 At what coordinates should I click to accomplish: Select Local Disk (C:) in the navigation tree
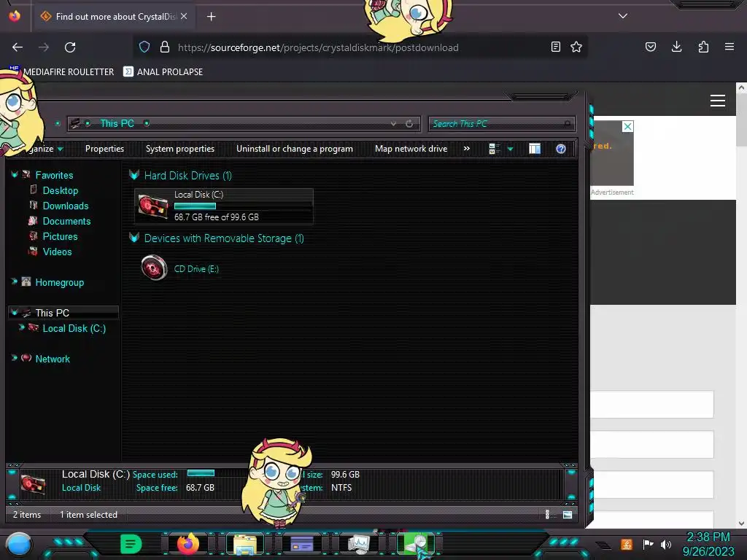74,329
